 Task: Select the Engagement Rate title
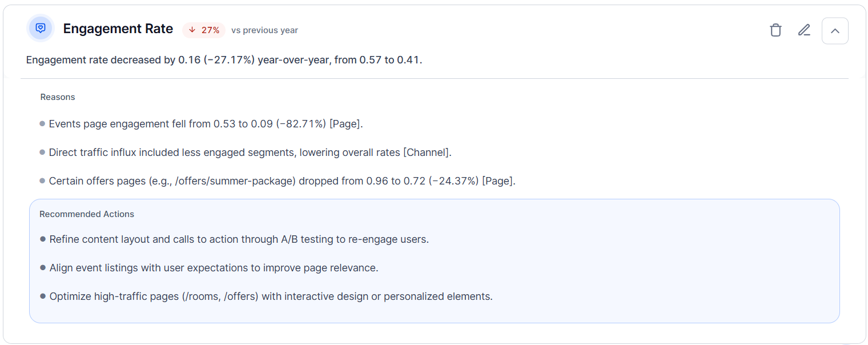pyautogui.click(x=118, y=29)
